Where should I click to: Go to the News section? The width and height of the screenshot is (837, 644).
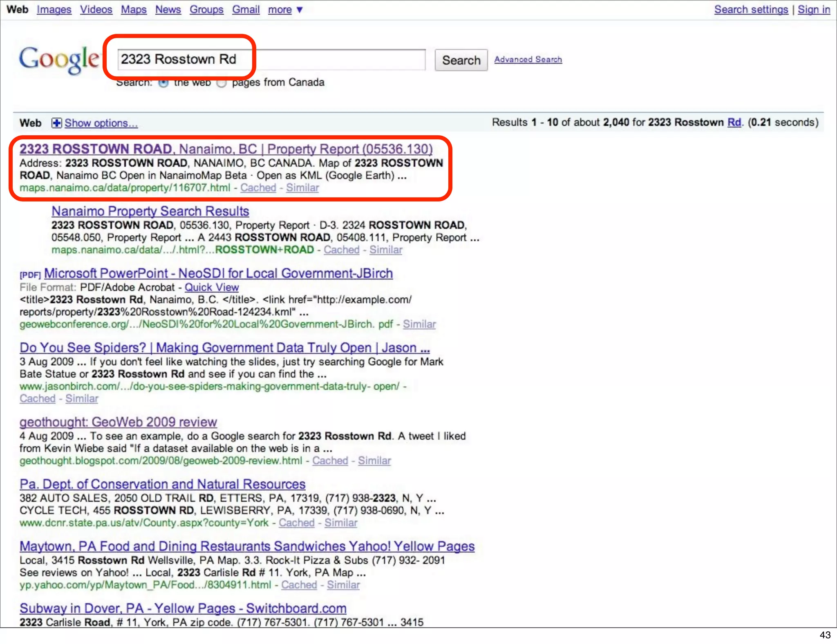(x=168, y=9)
